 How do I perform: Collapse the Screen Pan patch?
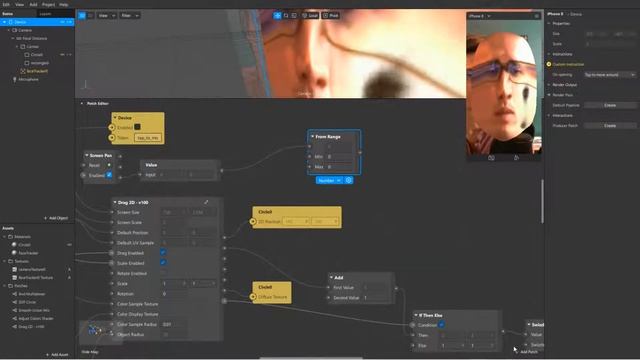coord(87,156)
